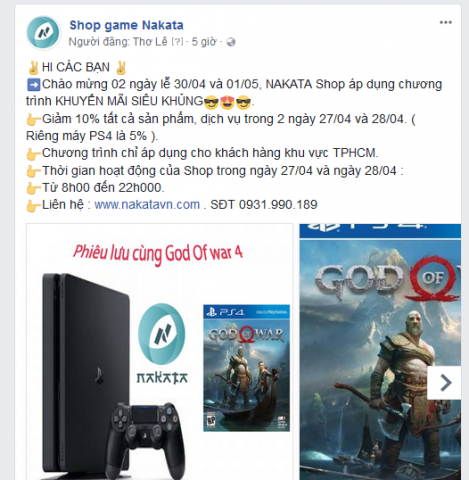Screen dimensions: 469x480
Task: Click the God of War game box cover
Action: point(247,368)
